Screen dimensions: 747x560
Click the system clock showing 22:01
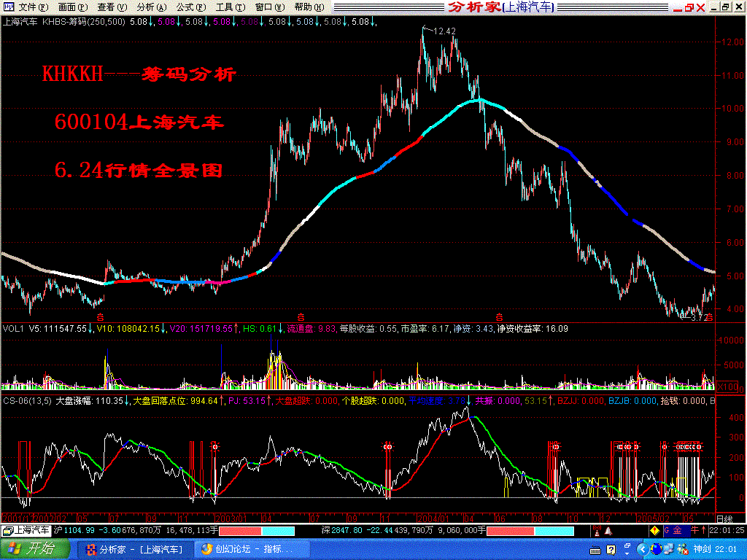[x=726, y=550]
